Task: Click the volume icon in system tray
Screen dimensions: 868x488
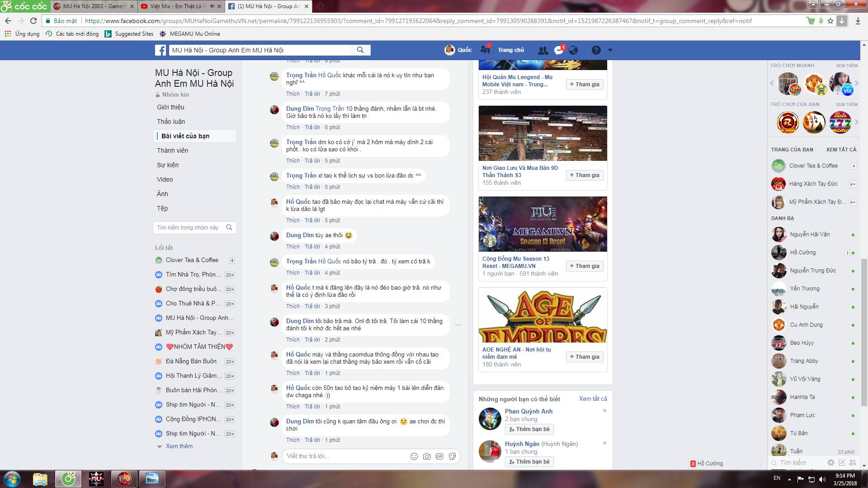Action: [822, 479]
